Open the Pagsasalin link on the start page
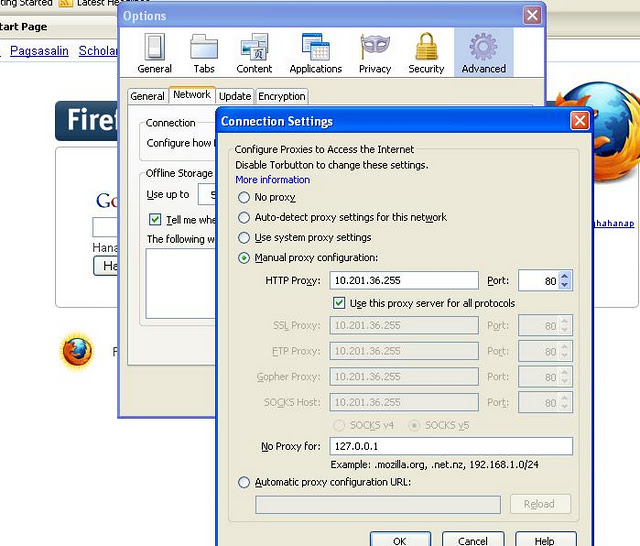Viewport: 640px width, 546px height. 39,51
